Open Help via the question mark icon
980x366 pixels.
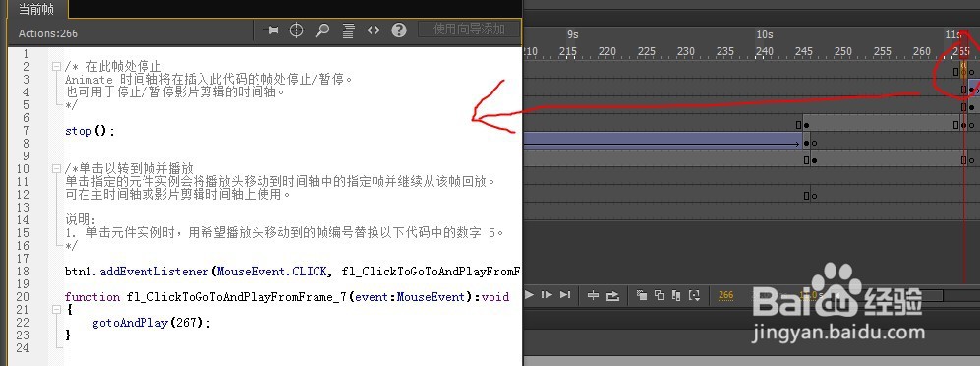click(x=399, y=30)
